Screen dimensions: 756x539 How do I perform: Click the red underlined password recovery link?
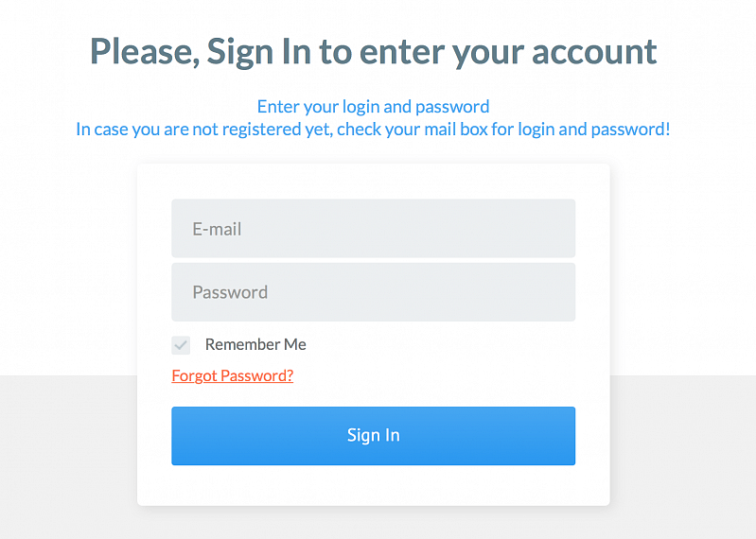(x=233, y=375)
